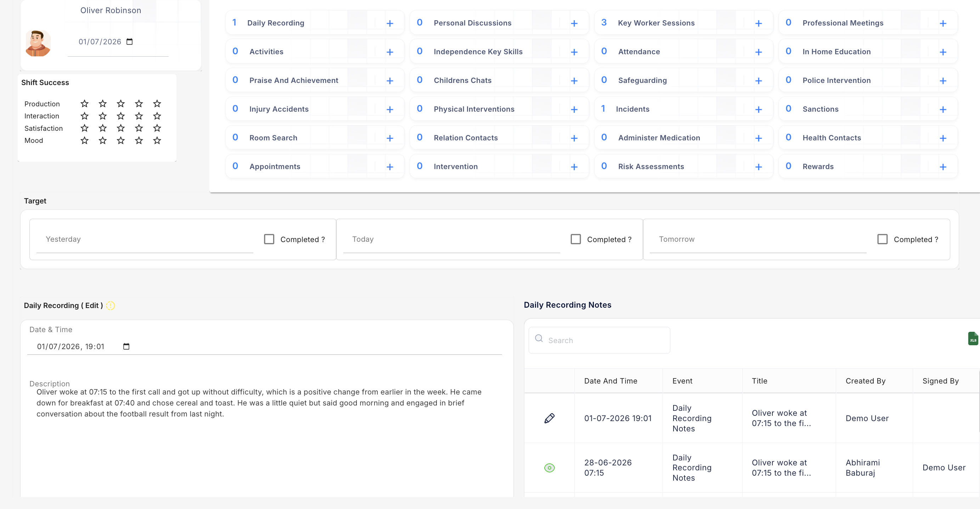Tick Completed checkbox for Today target

[x=576, y=239]
